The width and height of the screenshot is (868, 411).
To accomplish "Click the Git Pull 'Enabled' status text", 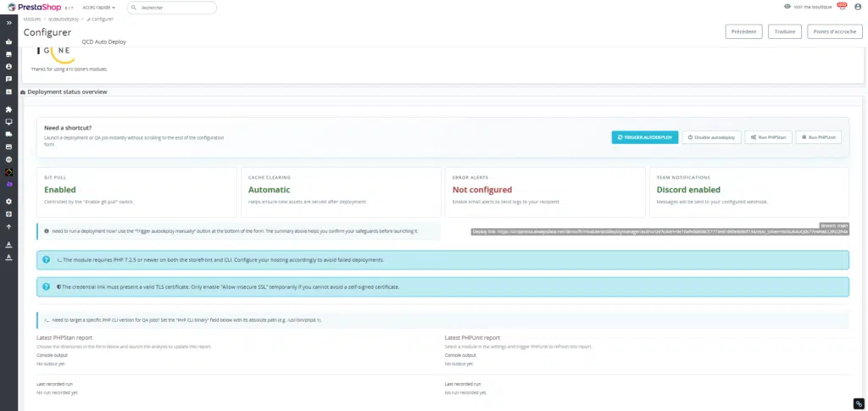I will [60, 190].
